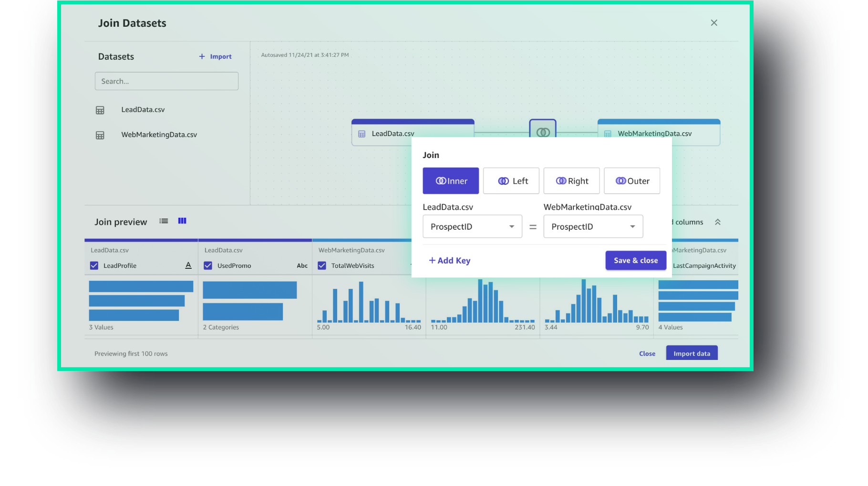
Task: Click the text type icon beside LeadProfile
Action: pyautogui.click(x=188, y=265)
